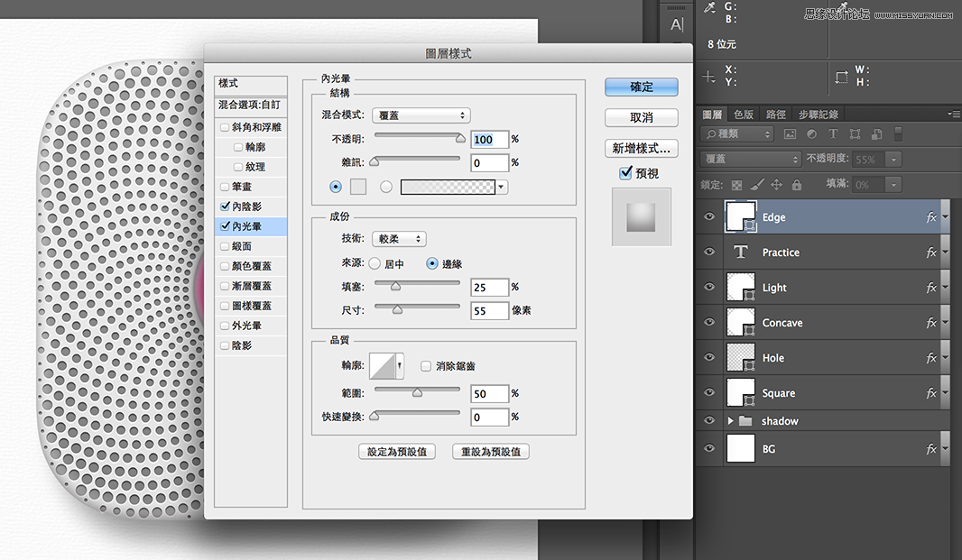Enable the 漸層覆蓋 checkbox
Image resolution: width=962 pixels, height=560 pixels.
coord(225,286)
